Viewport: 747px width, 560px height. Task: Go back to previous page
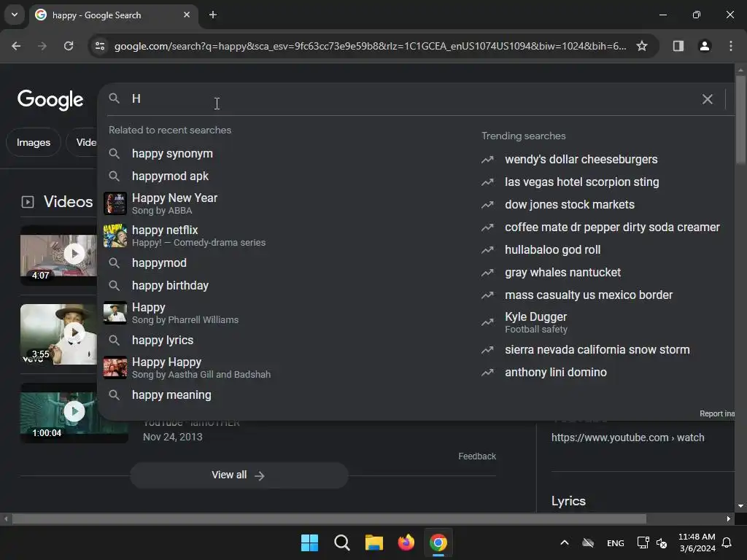tap(16, 46)
